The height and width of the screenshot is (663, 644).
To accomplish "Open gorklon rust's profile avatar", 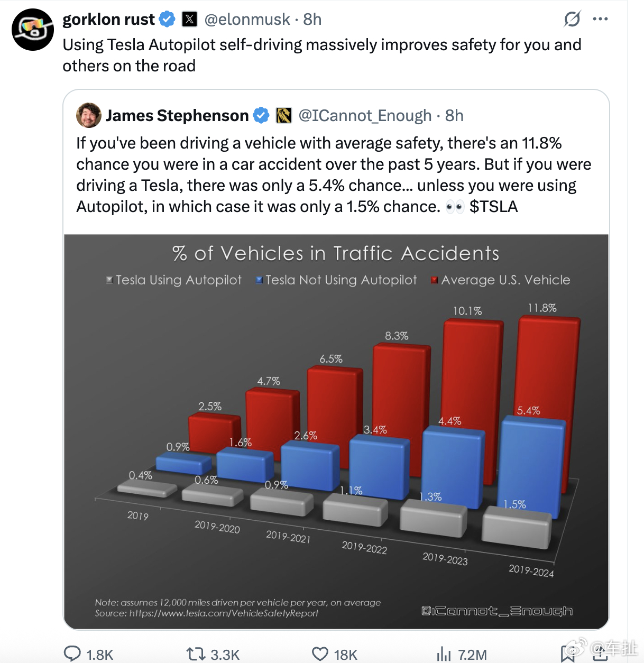I will (33, 30).
